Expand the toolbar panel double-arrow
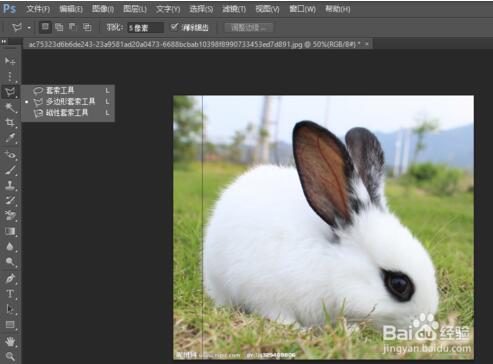 point(4,41)
